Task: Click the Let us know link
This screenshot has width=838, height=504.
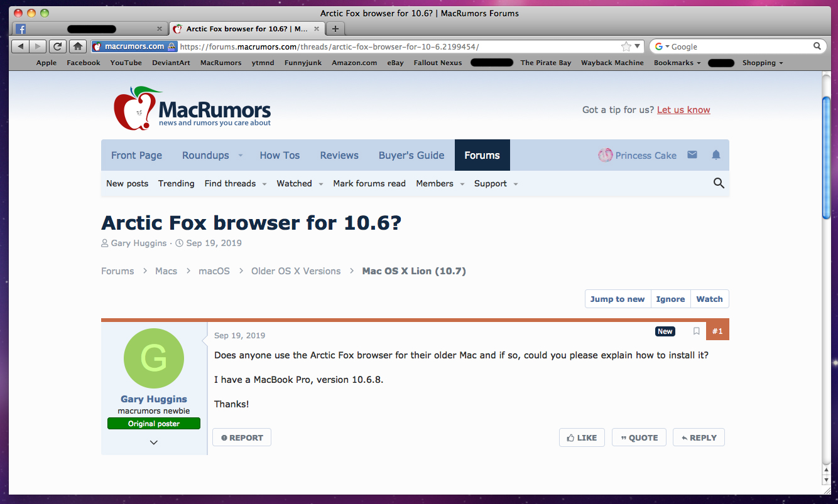Action: [x=683, y=110]
